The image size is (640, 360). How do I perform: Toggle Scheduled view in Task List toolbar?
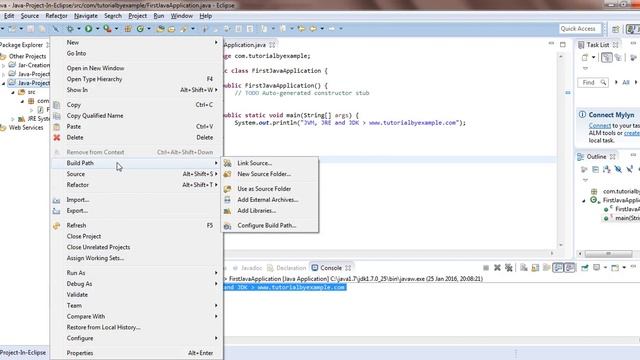tap(618, 58)
